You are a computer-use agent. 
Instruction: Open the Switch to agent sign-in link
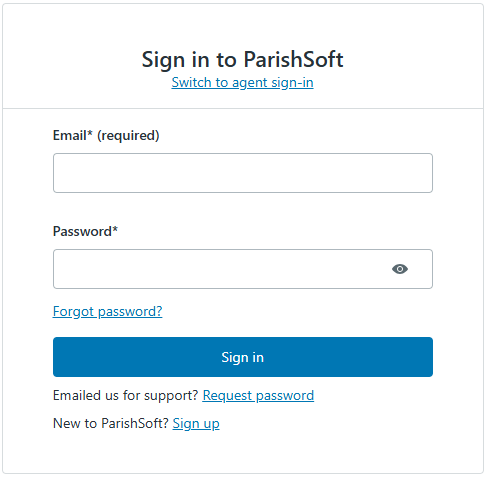[x=242, y=83]
